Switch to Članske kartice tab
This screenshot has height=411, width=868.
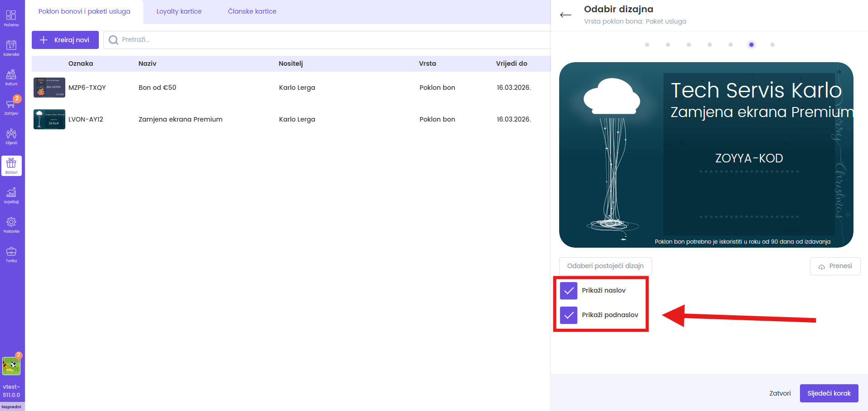(252, 11)
